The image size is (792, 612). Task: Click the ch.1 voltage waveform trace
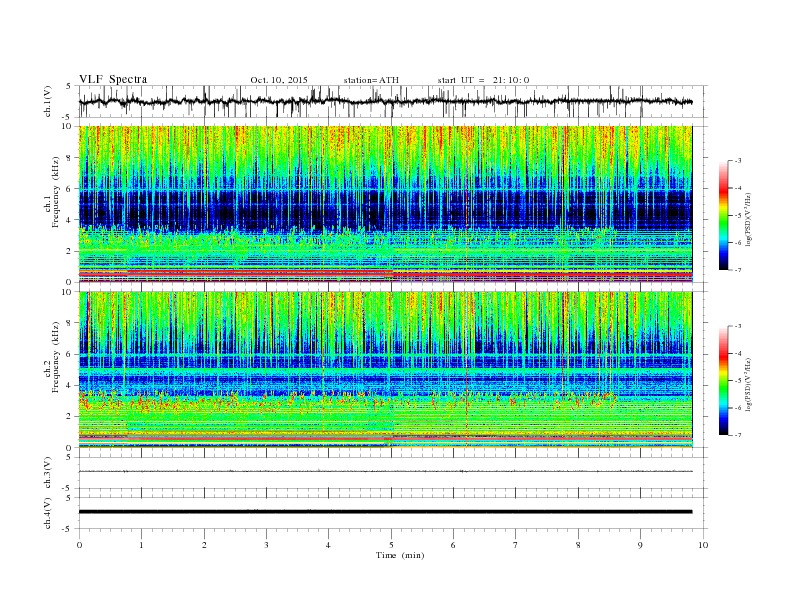[385, 101]
